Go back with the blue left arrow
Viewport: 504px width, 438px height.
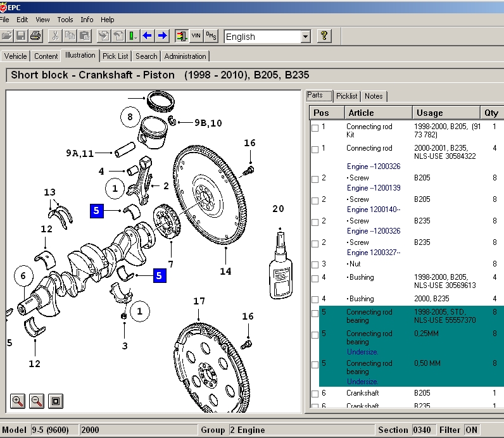(x=148, y=36)
